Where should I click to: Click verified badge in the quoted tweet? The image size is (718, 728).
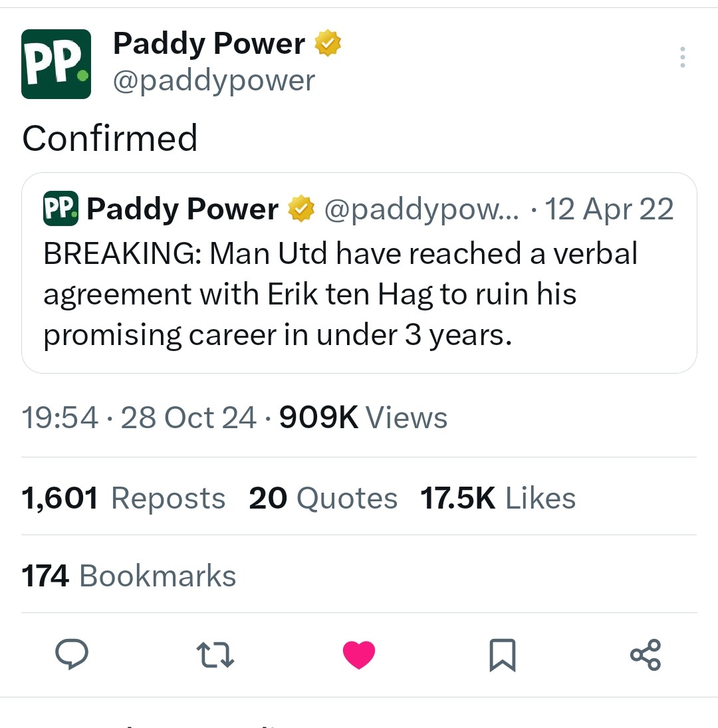coord(301,209)
